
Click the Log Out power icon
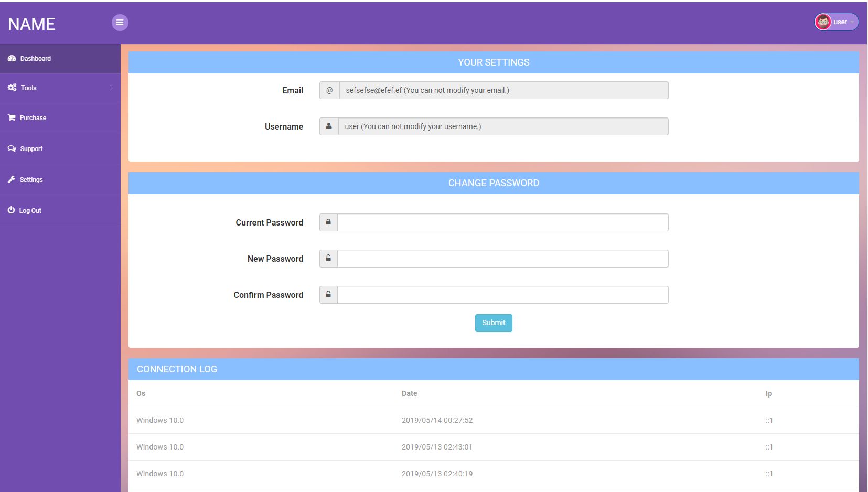click(x=11, y=210)
